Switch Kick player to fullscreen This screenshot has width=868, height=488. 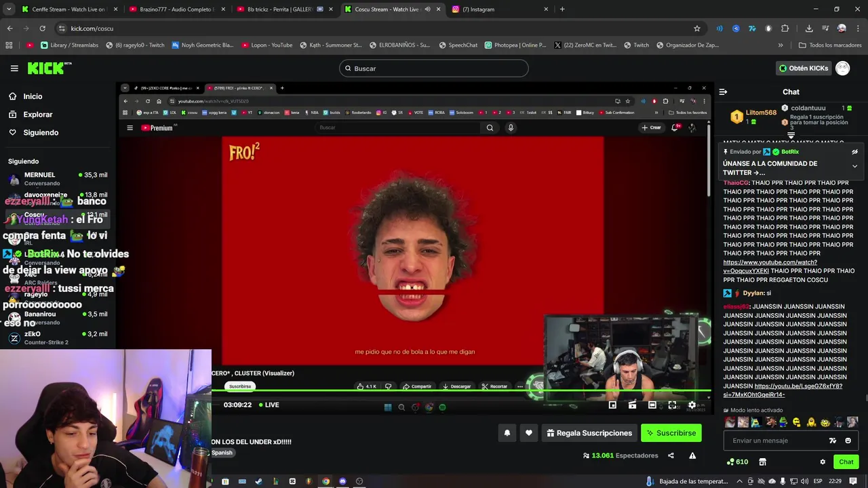(x=672, y=405)
